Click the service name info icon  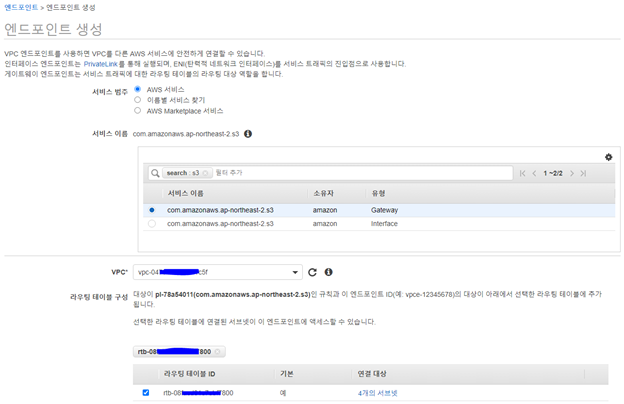(x=248, y=133)
